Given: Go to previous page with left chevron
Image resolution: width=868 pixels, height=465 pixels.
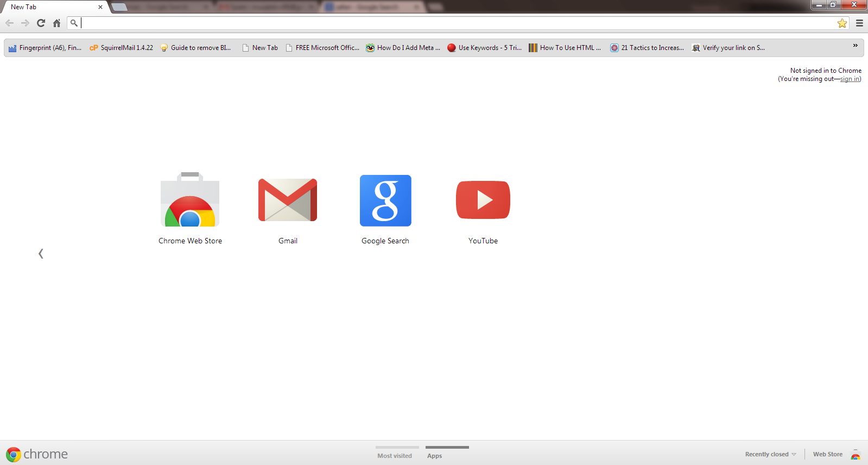Looking at the screenshot, I should tap(41, 253).
